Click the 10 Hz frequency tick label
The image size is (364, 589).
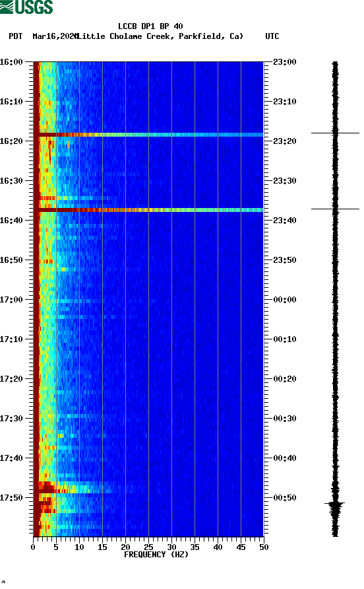pos(79,547)
